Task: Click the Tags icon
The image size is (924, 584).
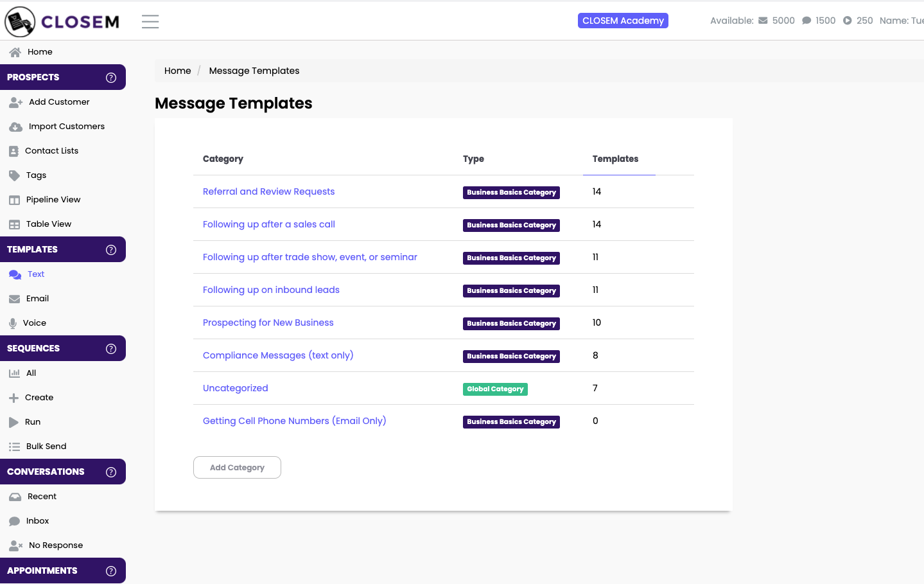Action: 15,175
